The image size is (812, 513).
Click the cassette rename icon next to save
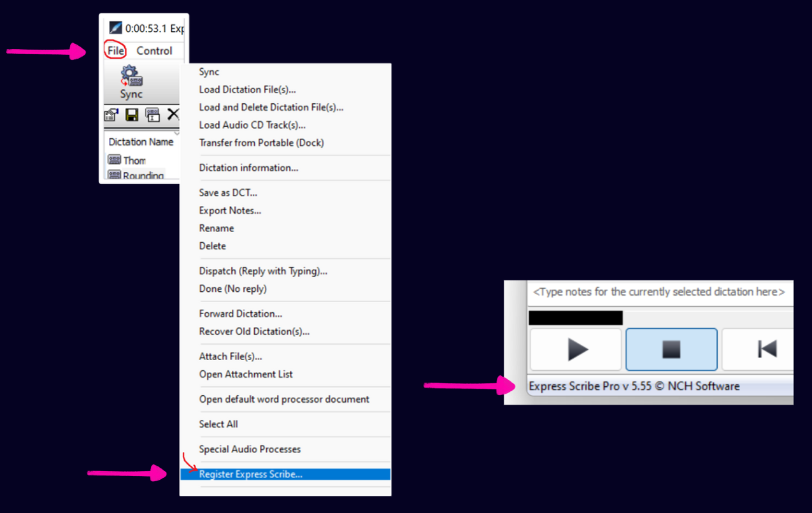pyautogui.click(x=152, y=115)
